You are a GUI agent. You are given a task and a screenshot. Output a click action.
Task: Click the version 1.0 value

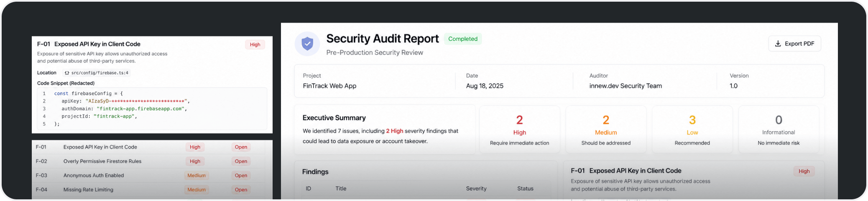point(734,86)
